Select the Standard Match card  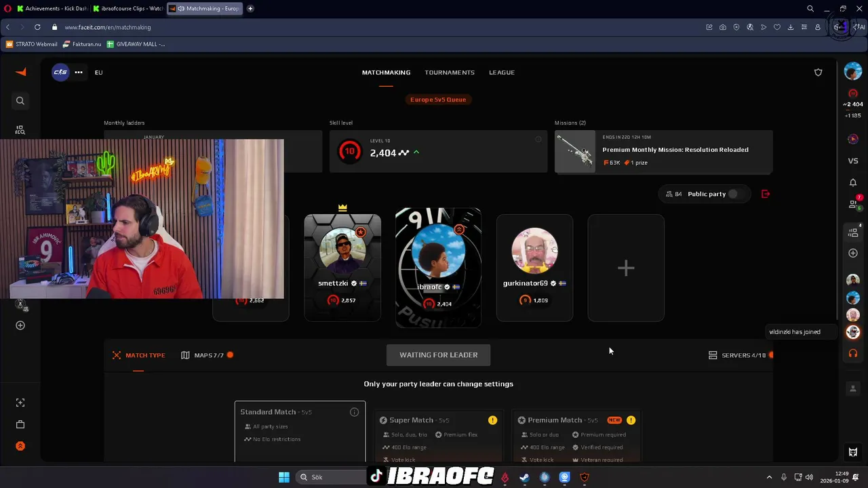[300, 432]
